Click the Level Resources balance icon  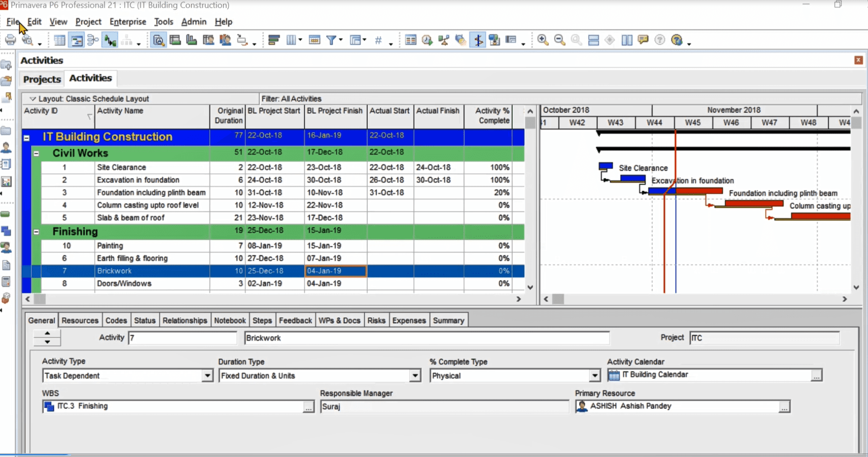click(x=444, y=40)
